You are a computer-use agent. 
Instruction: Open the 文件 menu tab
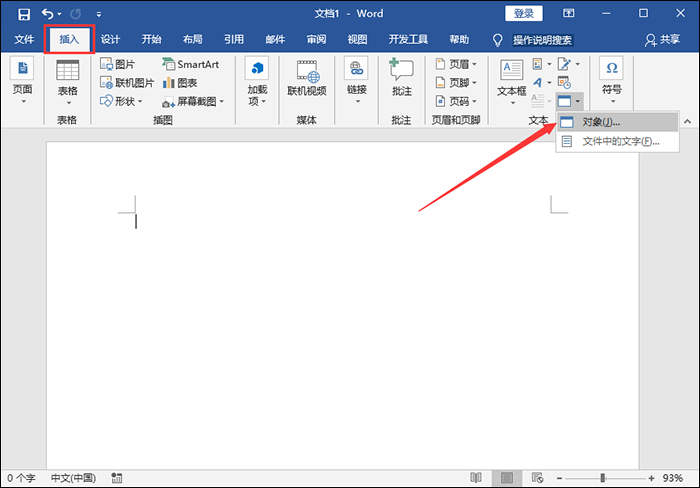[x=24, y=40]
